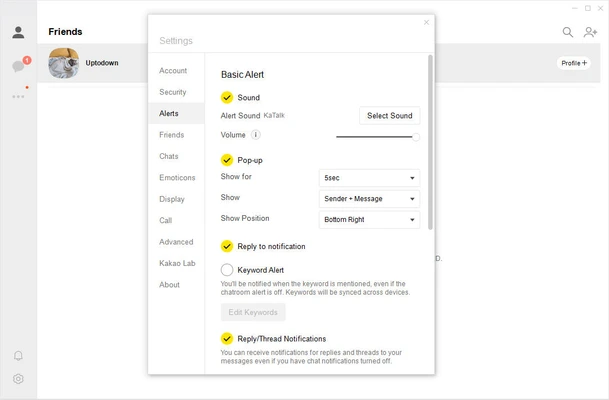Screen dimensions: 609x400
Task: Open the Show for 5sec dropdown
Action: 369,178
